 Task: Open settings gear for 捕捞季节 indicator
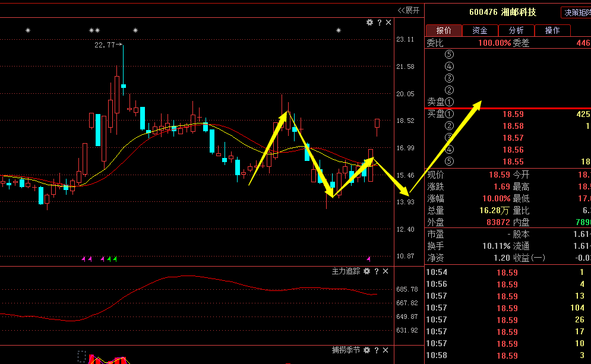tap(366, 350)
